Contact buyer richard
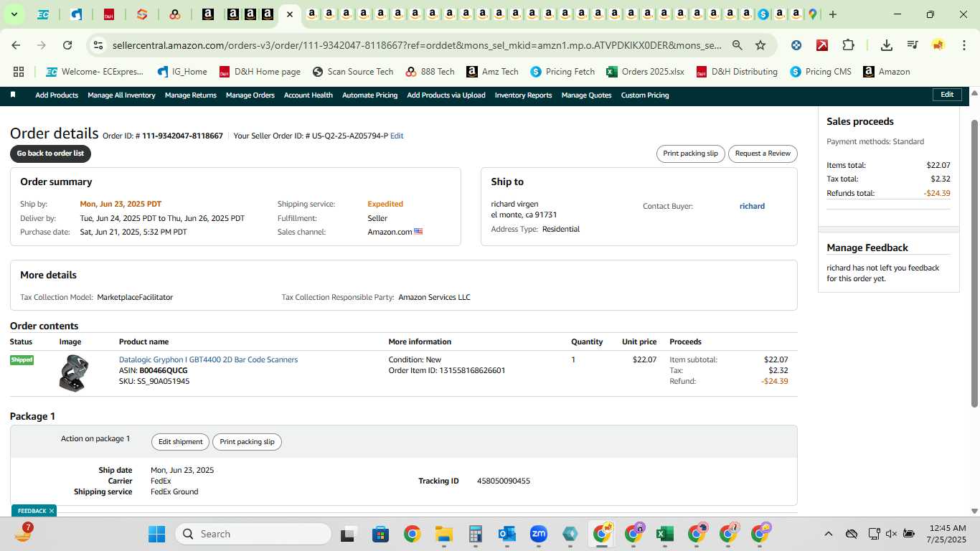 click(752, 206)
